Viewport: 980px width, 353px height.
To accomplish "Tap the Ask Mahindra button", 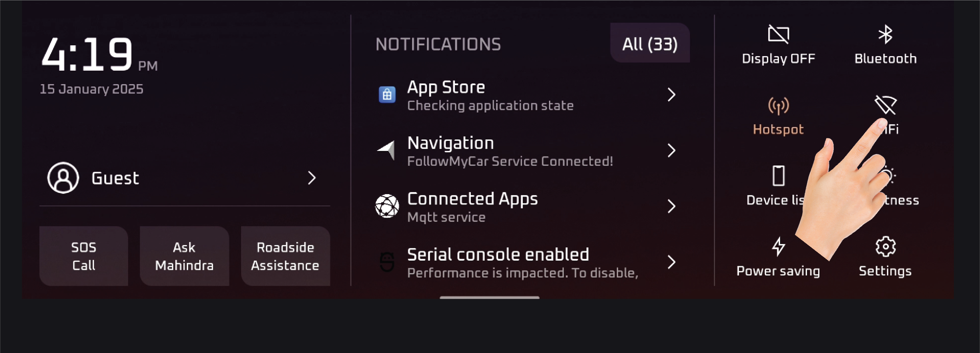I will click(184, 256).
